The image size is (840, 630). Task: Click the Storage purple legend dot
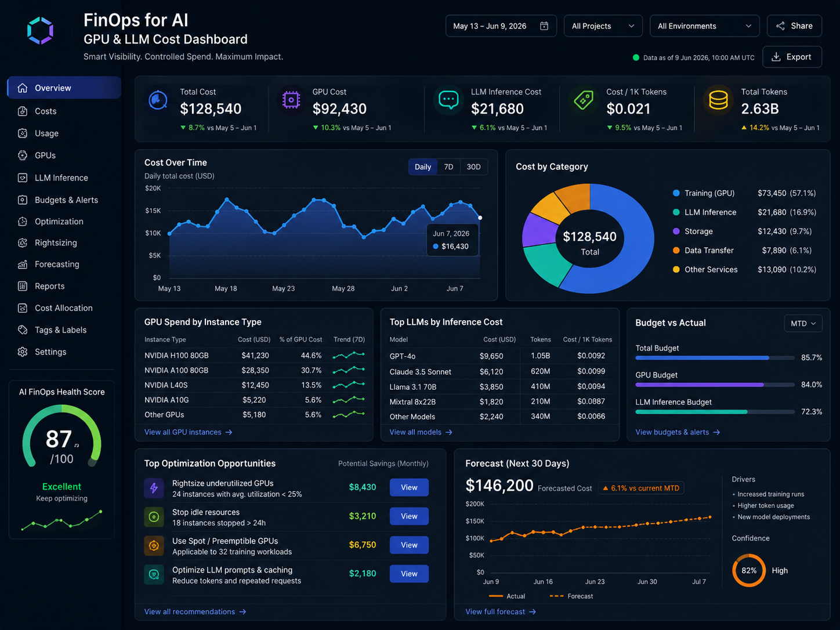pyautogui.click(x=676, y=231)
